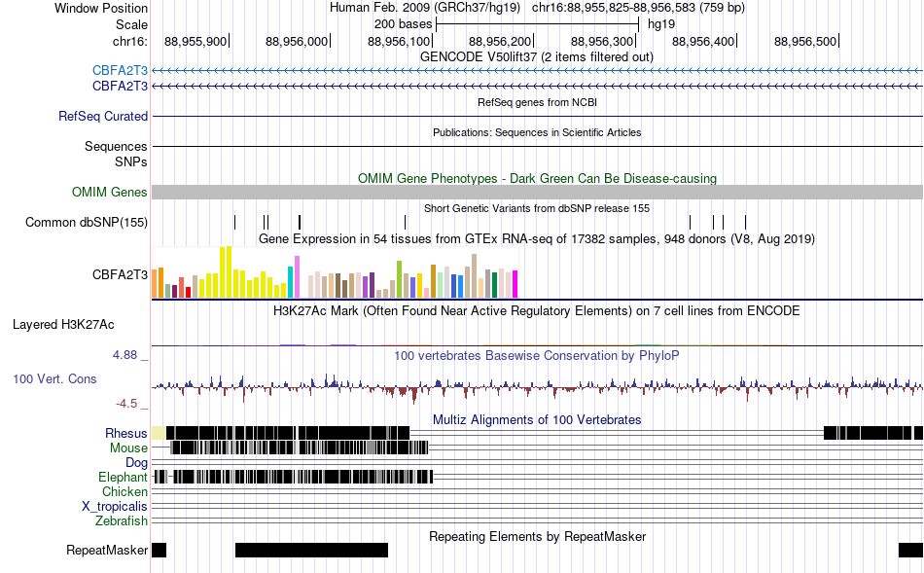Viewport: 924px width, 573px height.
Task: Click the Mouse alignment block
Action: (300, 448)
